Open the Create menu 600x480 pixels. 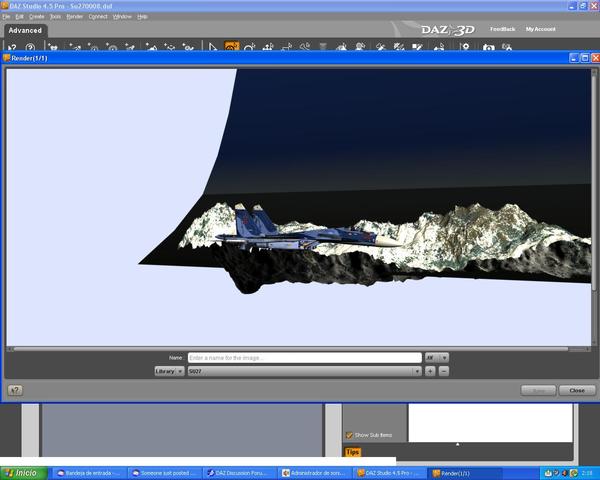pyautogui.click(x=37, y=17)
